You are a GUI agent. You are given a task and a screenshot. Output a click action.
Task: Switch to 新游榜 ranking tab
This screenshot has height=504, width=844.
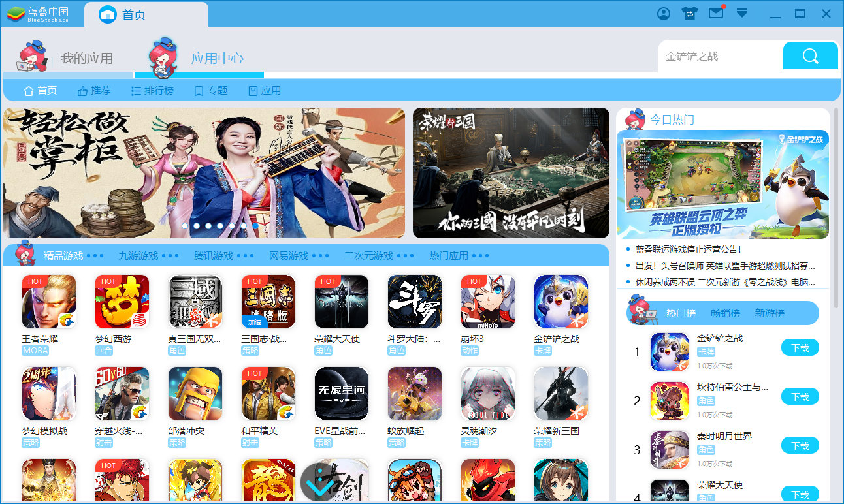coord(770,313)
